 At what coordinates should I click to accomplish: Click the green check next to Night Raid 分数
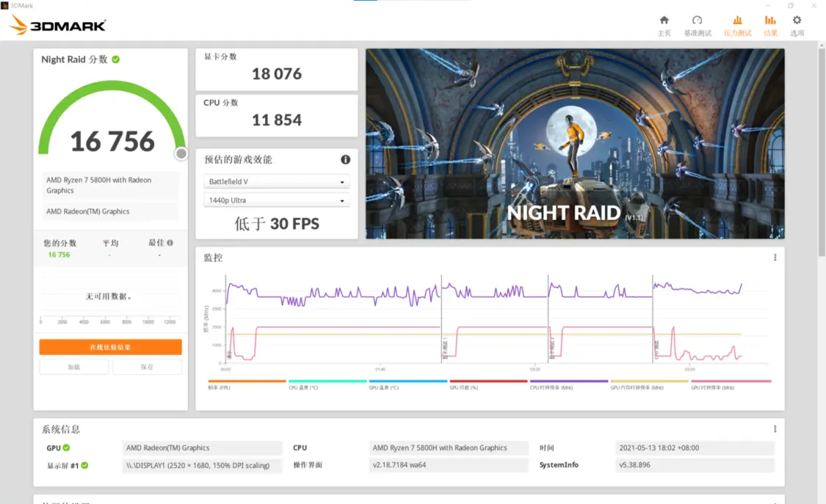tap(116, 59)
